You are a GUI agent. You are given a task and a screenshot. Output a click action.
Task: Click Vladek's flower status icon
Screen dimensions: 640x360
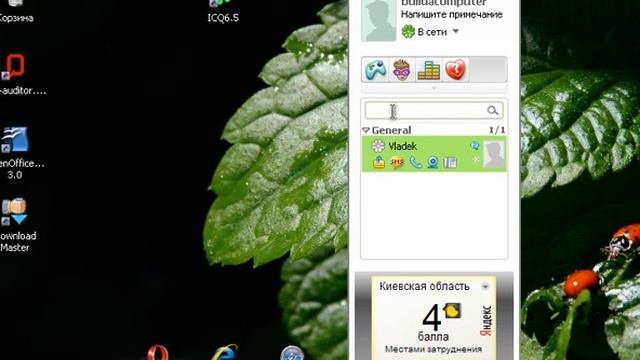coord(378,146)
